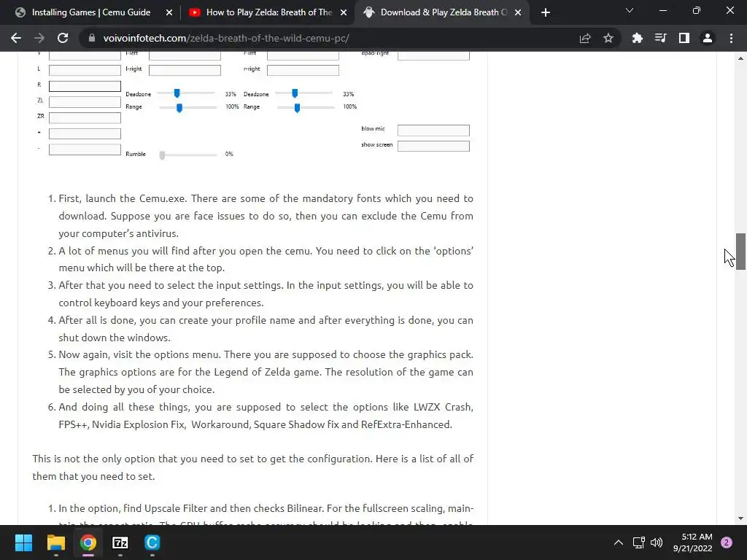Close the YouTube How to Play Zelda tab
747x560 pixels.
pos(344,13)
